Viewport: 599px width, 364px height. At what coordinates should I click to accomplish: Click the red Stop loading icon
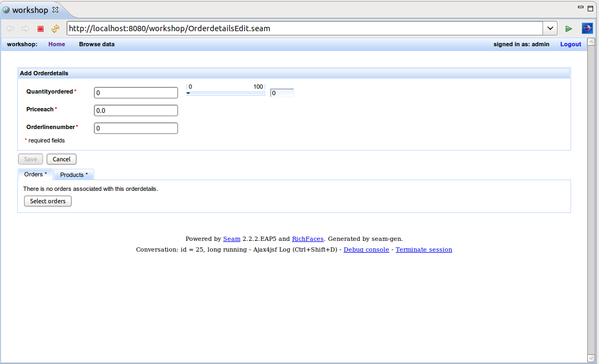(x=40, y=28)
